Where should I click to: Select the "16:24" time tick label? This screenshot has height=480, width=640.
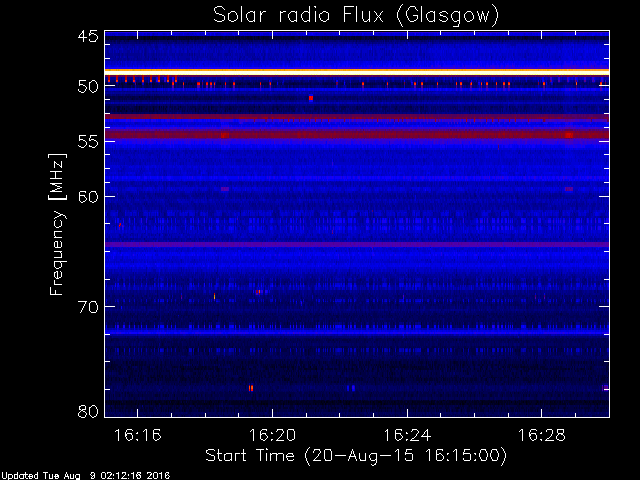[x=407, y=435]
